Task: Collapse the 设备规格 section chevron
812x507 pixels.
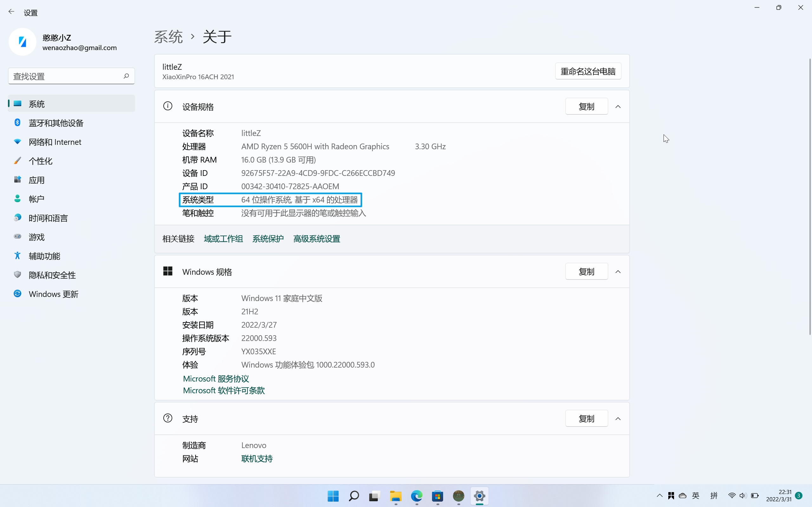Action: pos(618,107)
